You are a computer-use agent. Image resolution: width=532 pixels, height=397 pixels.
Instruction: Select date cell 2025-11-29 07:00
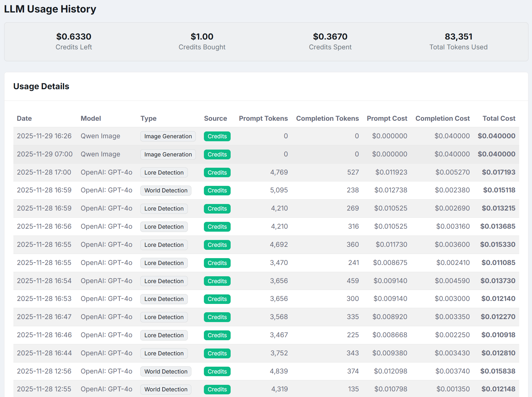45,154
